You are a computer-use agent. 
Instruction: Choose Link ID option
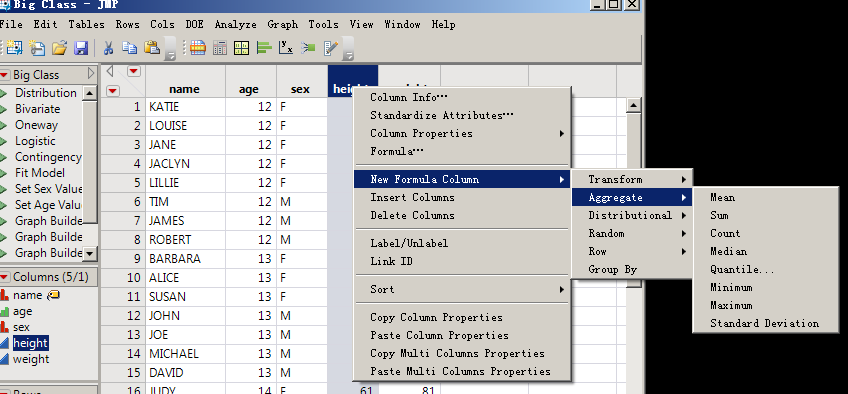461,262
